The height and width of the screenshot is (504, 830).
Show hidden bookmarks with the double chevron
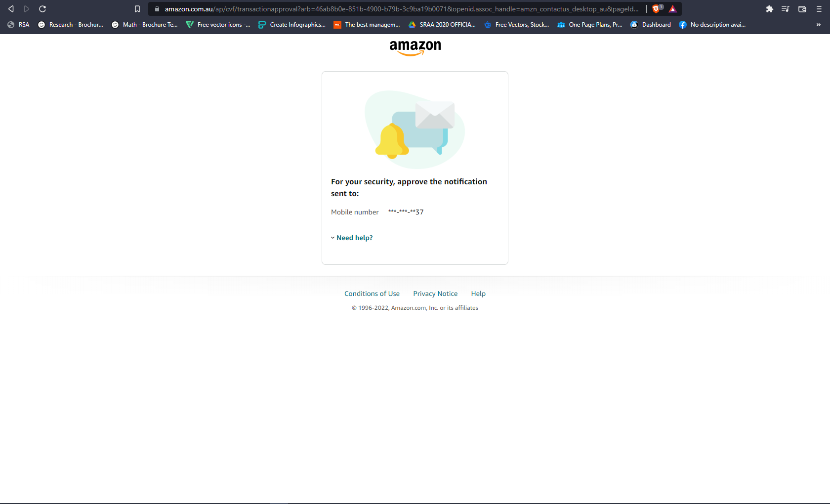pos(818,25)
